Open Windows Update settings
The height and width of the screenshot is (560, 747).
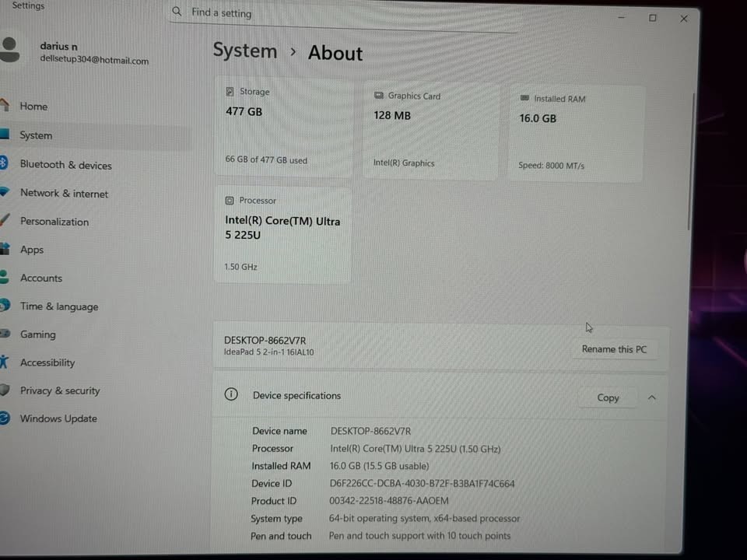point(58,418)
